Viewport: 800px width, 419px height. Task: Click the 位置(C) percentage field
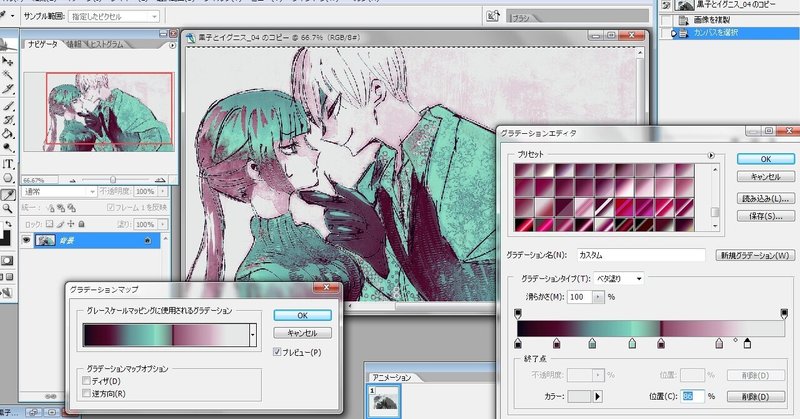coord(692,396)
